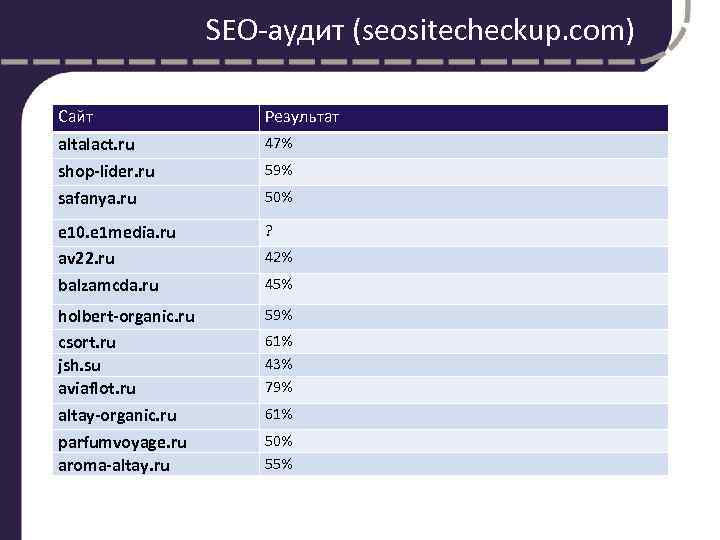The height and width of the screenshot is (540, 720).
Task: Click the safanya.ru table cell
Action: tap(97, 198)
